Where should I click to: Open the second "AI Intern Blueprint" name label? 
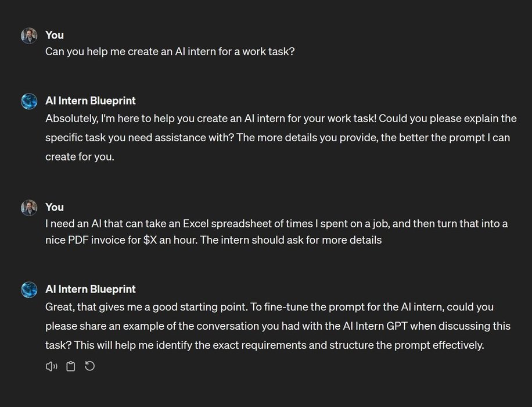tap(91, 289)
